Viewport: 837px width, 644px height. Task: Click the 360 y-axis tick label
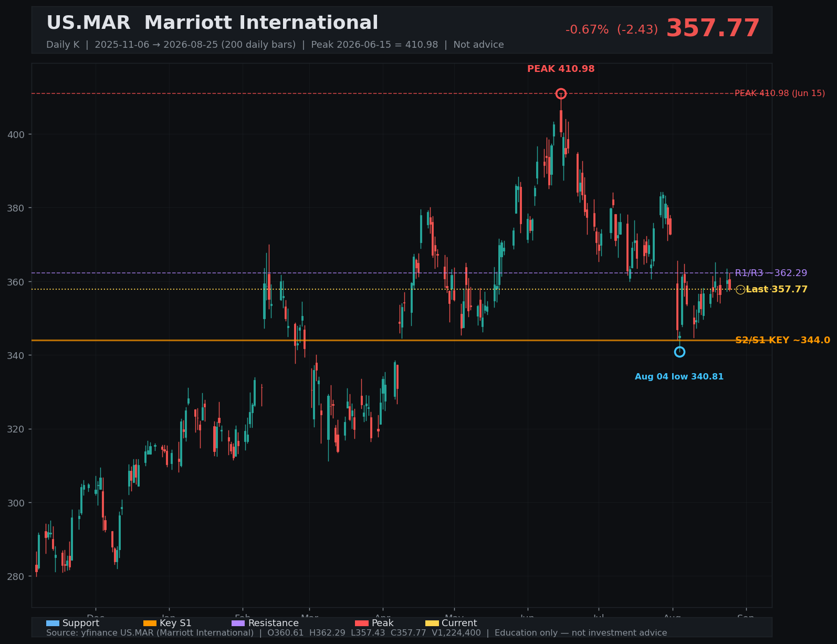[16, 282]
